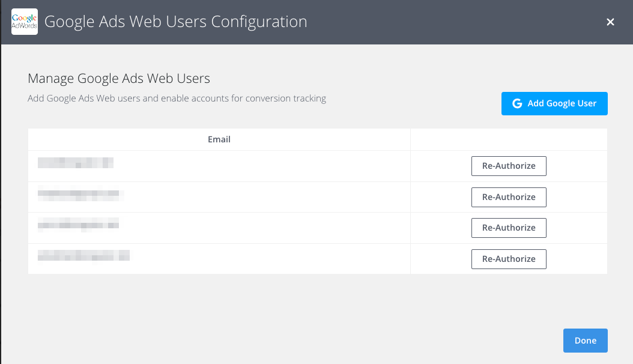Re-Authorize the first listed user
Viewport: 633px width, 364px height.
point(509,166)
